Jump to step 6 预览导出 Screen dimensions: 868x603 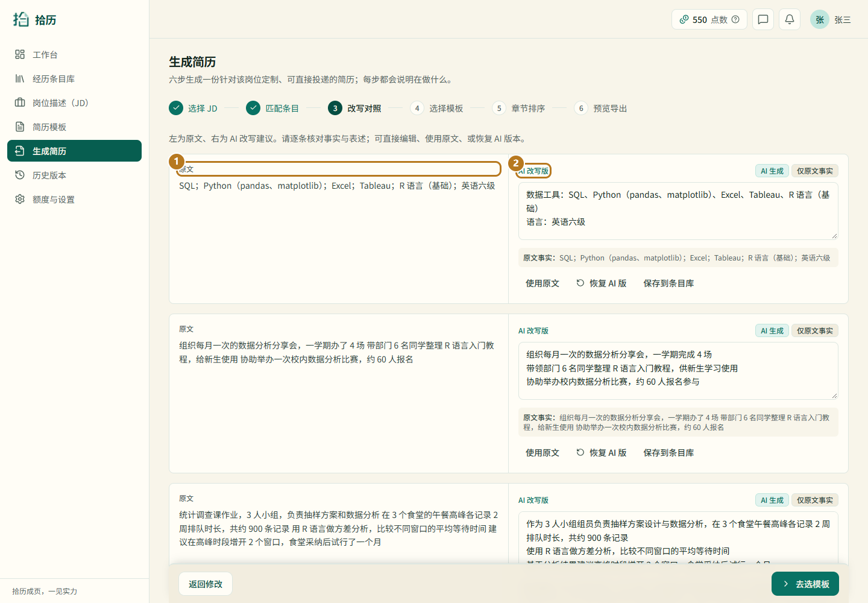coord(600,108)
